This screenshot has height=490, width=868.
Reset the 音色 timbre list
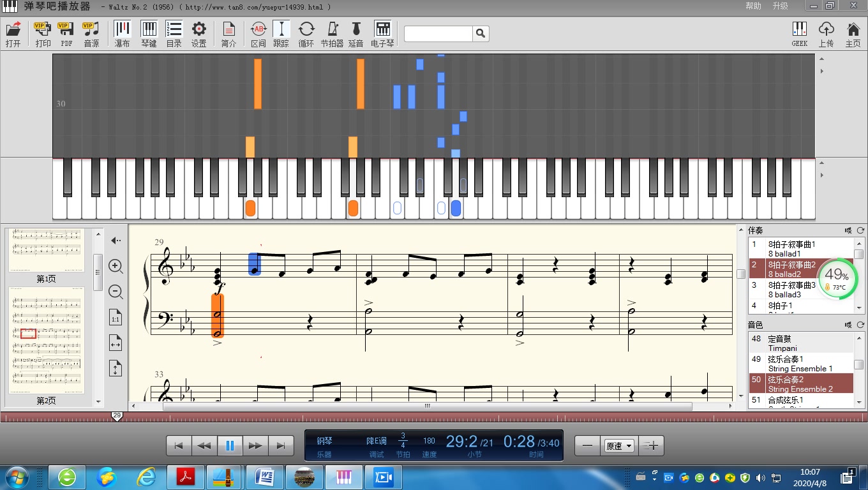coord(860,325)
